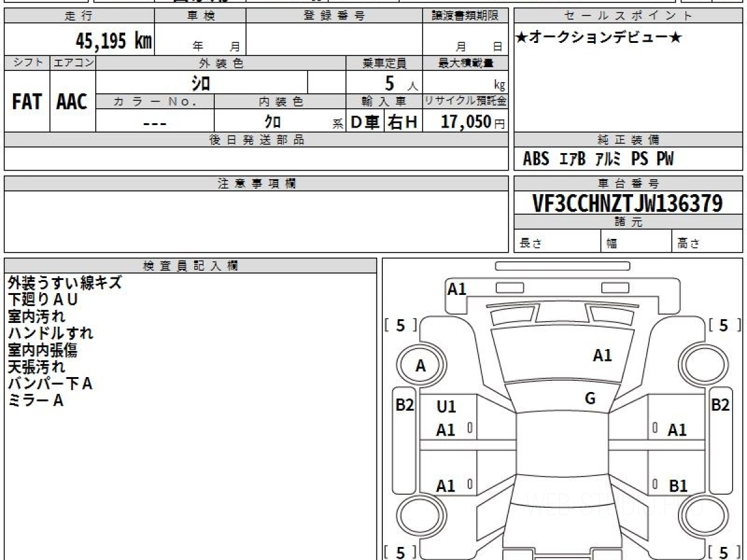Select the B1 mark on the rear door
The width and height of the screenshot is (747, 560).
(678, 486)
